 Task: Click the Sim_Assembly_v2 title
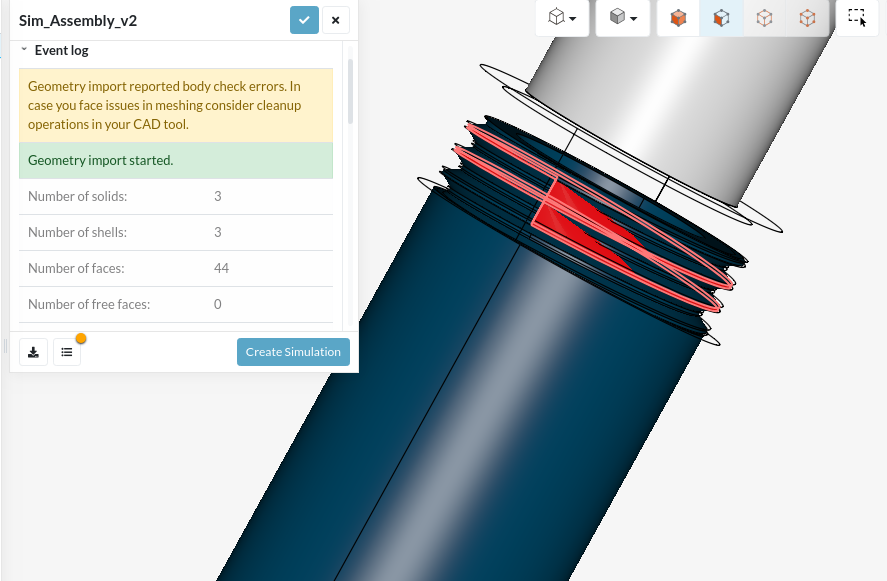78,21
